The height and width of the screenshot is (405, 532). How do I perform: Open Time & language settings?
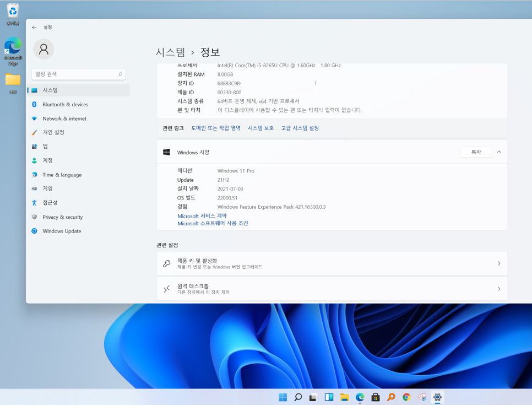78,175
